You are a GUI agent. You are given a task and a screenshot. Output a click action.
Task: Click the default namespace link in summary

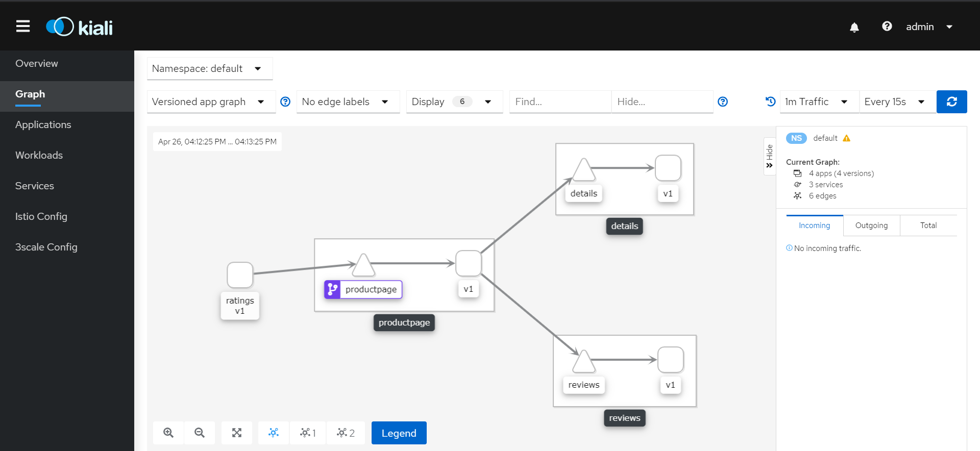[825, 138]
